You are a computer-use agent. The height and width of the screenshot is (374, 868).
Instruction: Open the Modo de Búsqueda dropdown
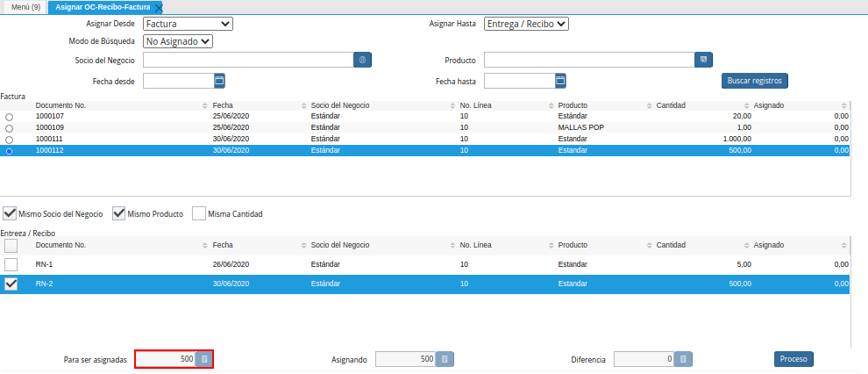pyautogui.click(x=178, y=40)
